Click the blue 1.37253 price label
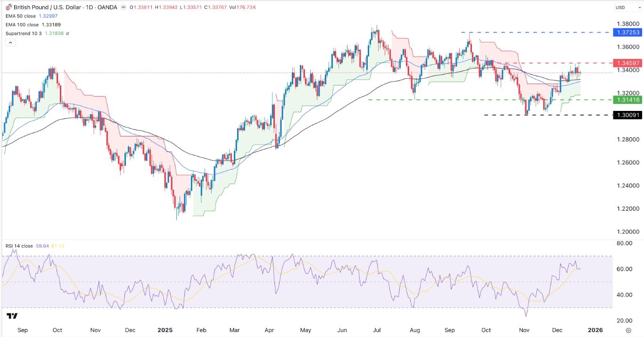The image size is (644, 337). coord(625,32)
